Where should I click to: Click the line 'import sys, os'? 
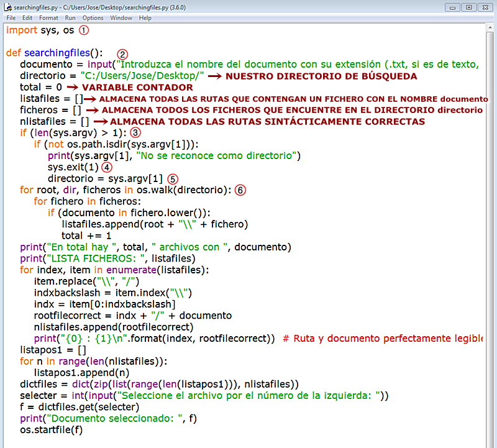pyautogui.click(x=40, y=30)
